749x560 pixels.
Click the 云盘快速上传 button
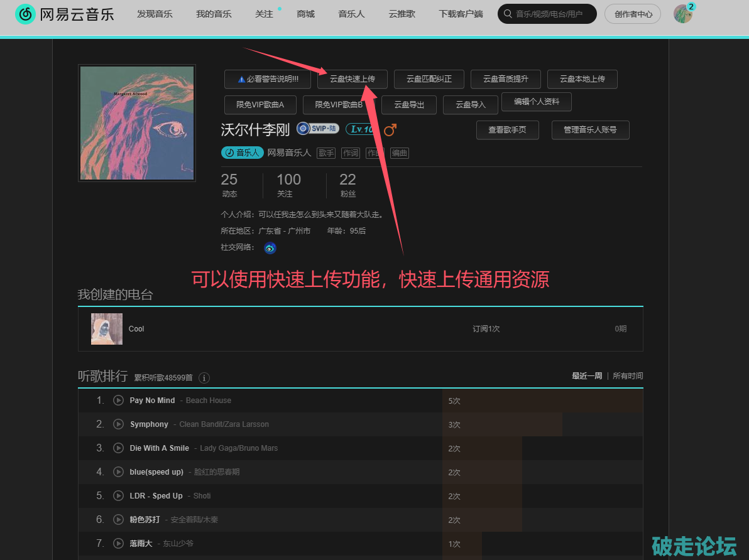tap(352, 79)
